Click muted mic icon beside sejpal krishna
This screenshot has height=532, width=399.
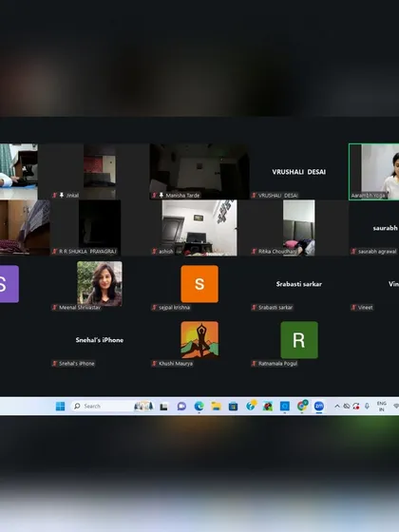(x=154, y=308)
